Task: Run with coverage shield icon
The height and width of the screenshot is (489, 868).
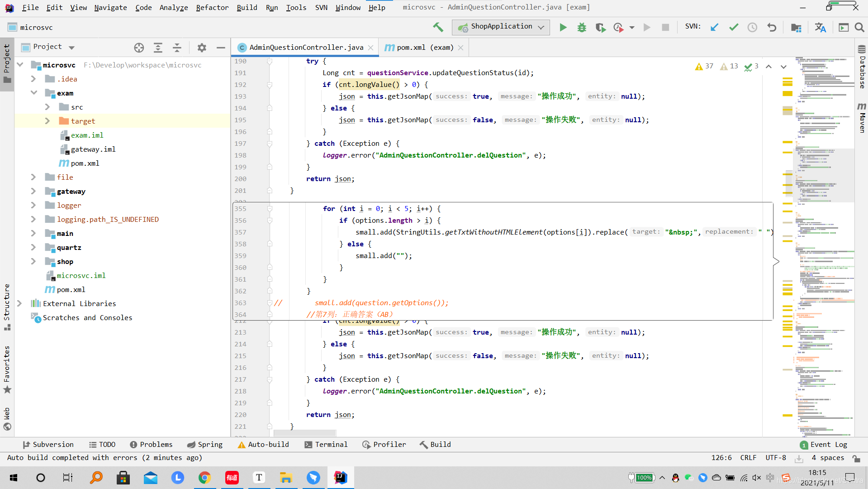Action: tap(600, 28)
